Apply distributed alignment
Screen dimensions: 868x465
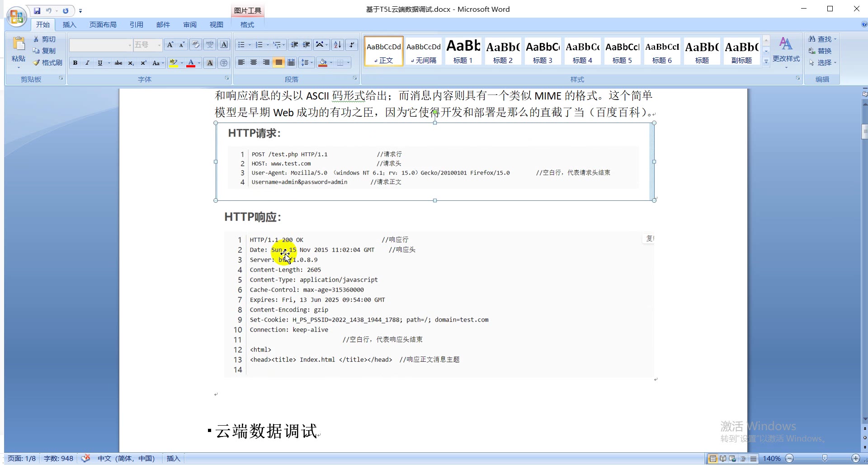[x=291, y=62]
